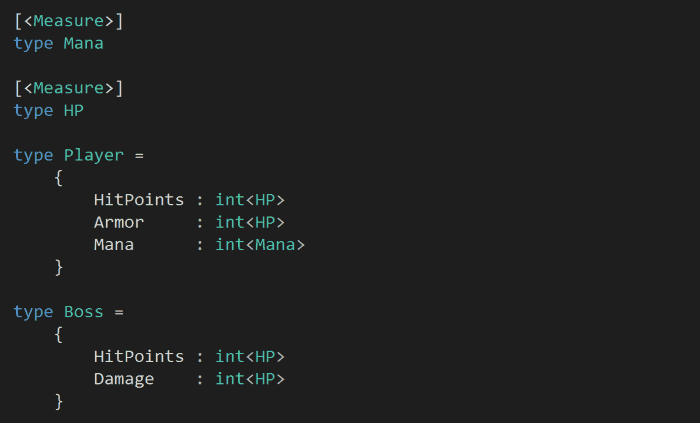This screenshot has width=700, height=423.
Task: Click the Boss type name
Action: tap(84, 311)
